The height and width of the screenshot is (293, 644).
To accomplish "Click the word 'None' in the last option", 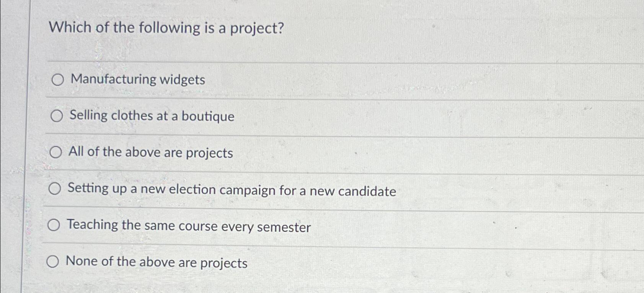I will 82,261.
